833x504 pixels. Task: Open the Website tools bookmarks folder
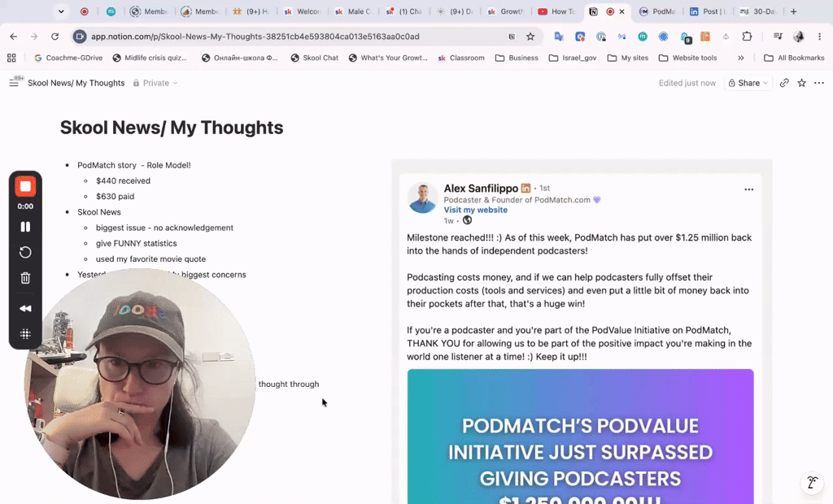pyautogui.click(x=688, y=58)
